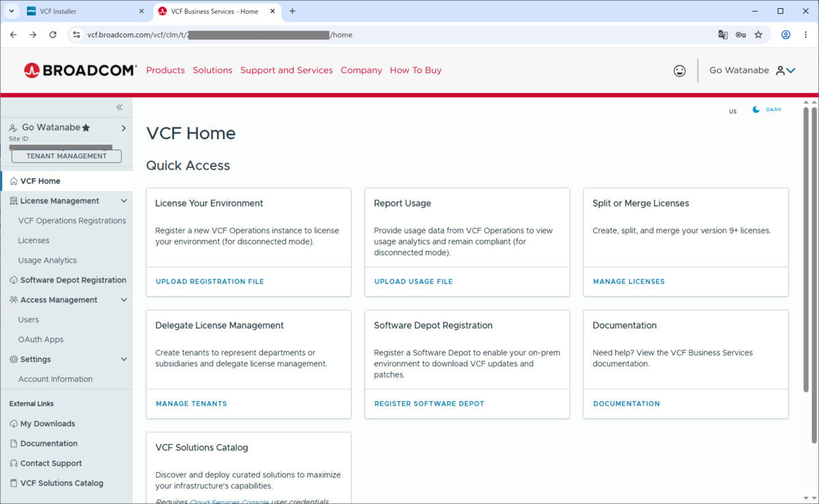The width and height of the screenshot is (819, 504).
Task: Open a new browser tab with plus
Action: tap(292, 11)
